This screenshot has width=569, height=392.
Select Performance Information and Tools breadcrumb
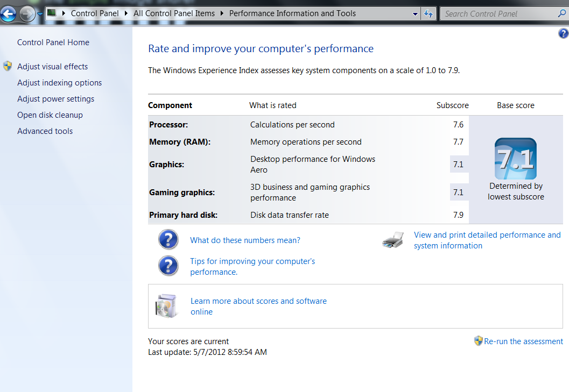point(292,13)
